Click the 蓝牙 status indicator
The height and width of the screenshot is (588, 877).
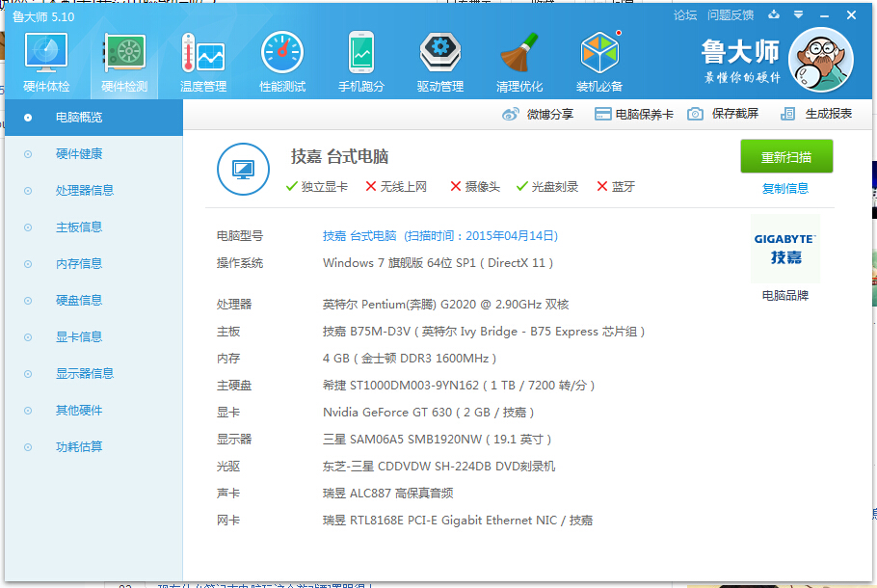tap(616, 186)
